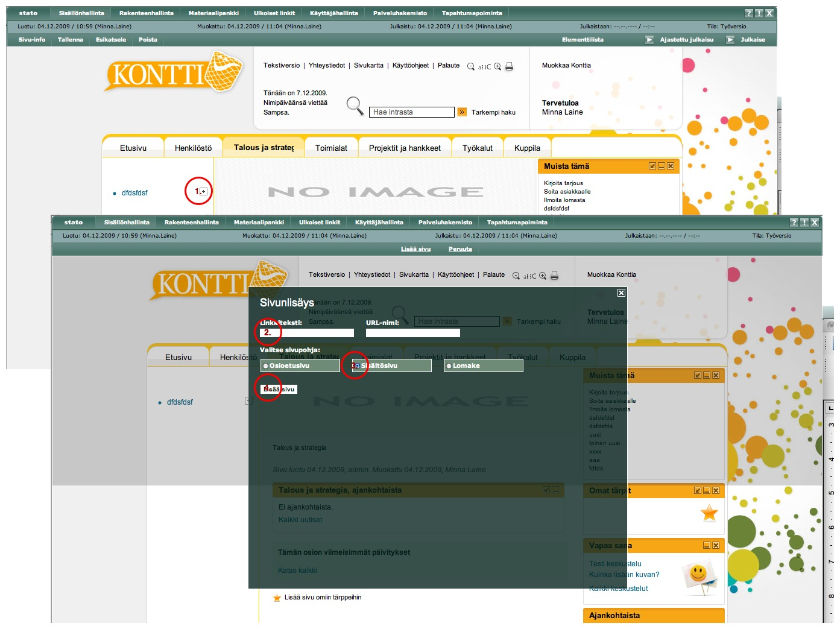Minimize the Vapaa sana box
840x629 pixels.
click(707, 545)
